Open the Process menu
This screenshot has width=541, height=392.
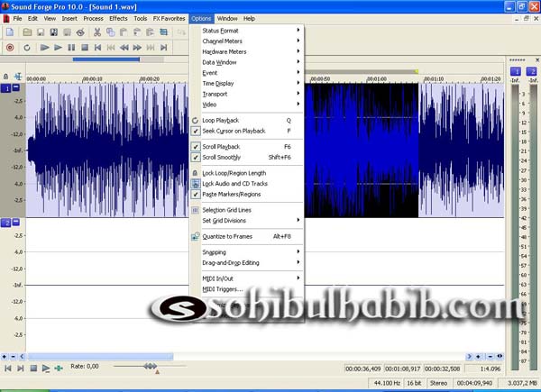[x=93, y=19]
